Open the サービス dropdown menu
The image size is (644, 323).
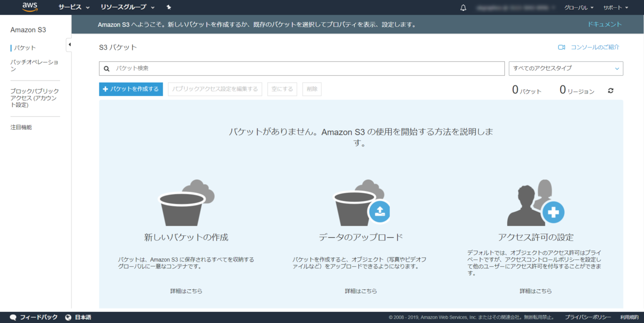pos(74,8)
